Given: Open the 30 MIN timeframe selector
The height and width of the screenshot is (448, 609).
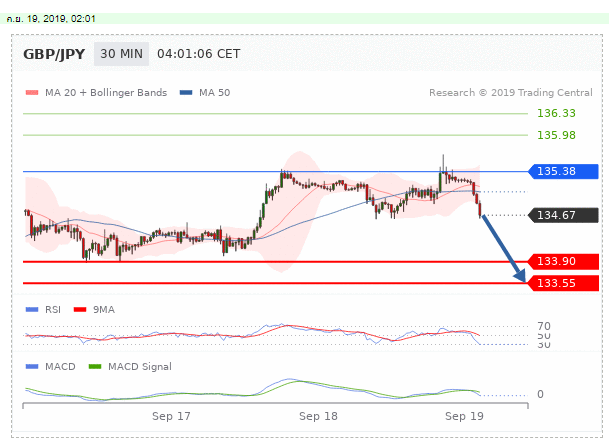Looking at the screenshot, I should tap(120, 54).
